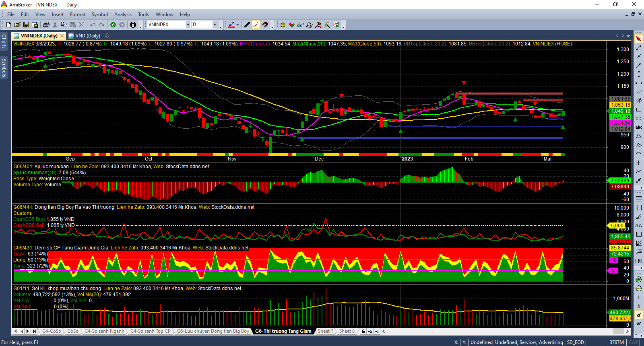Image resolution: width=644 pixels, height=346 pixels.
Task: Select the line color pencil tool
Action: pos(231,25)
